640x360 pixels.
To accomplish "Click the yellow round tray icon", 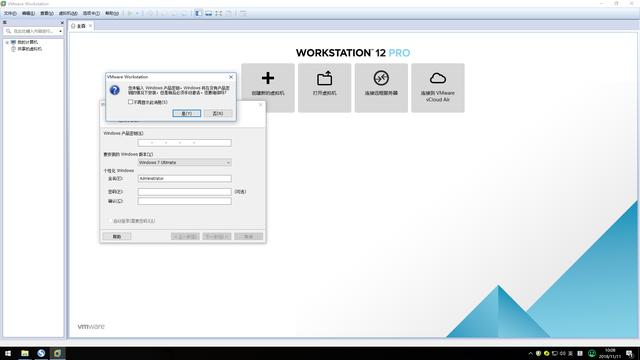I will tap(547, 353).
